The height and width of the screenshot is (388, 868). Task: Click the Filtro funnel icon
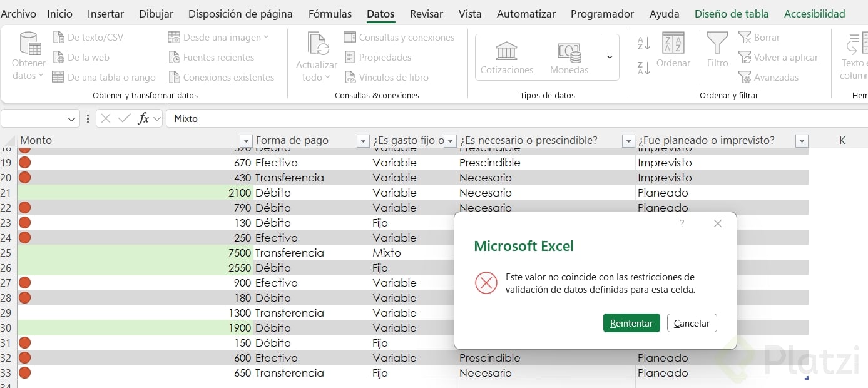(x=717, y=43)
